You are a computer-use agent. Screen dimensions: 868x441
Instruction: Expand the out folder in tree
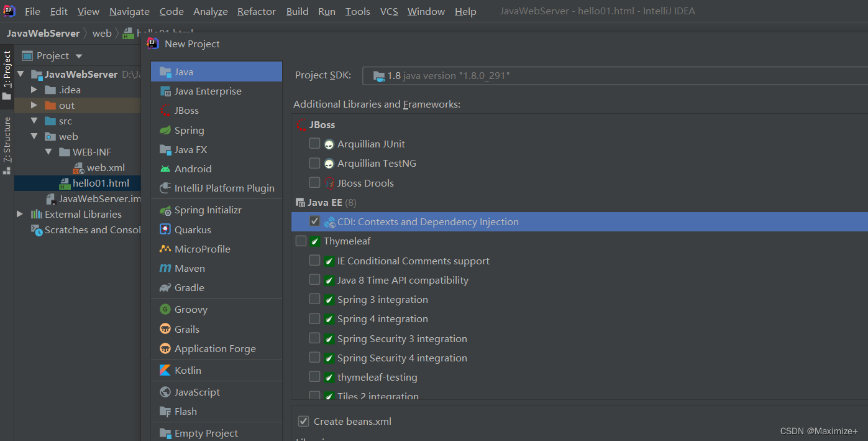coord(34,105)
